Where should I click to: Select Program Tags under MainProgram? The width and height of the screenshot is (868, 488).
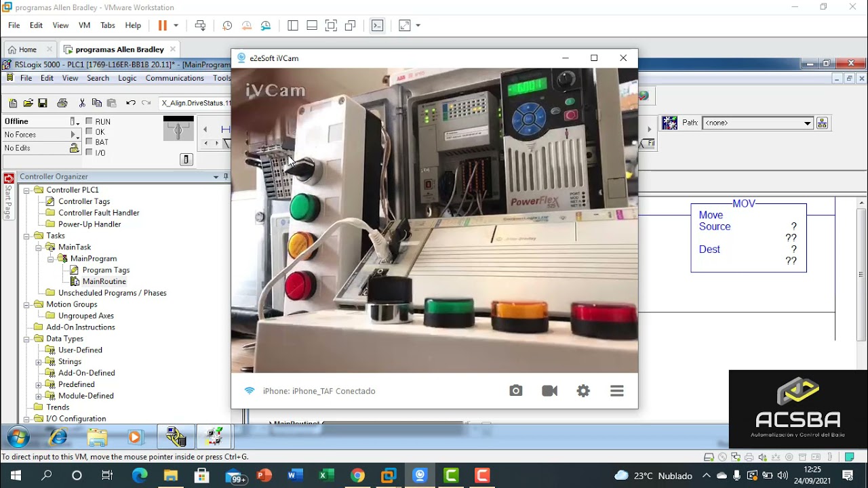pos(106,270)
